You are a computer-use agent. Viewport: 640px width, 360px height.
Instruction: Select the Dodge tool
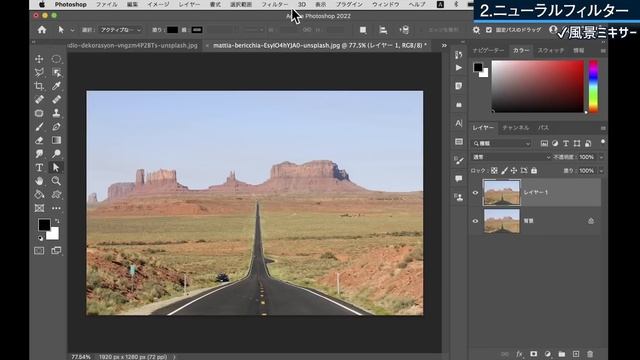[56, 154]
